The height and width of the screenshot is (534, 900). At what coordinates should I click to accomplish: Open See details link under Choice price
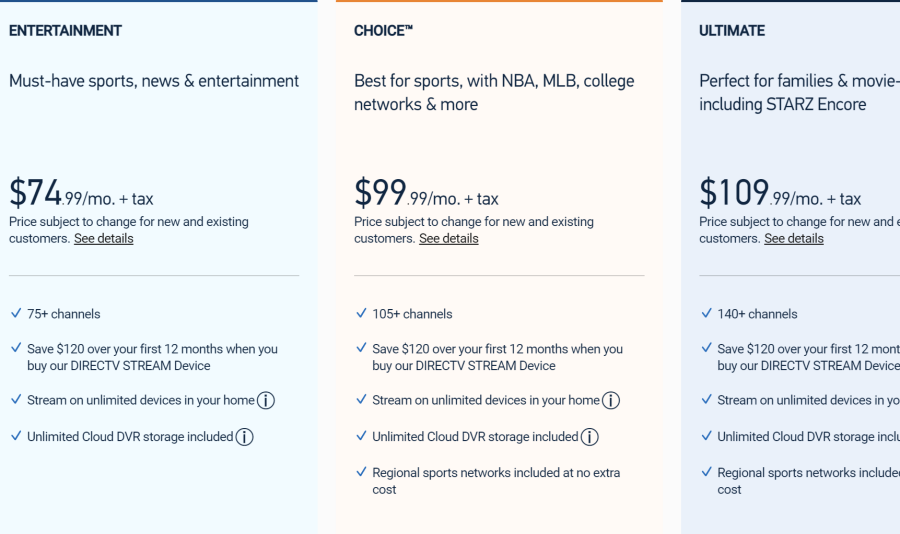[x=449, y=239]
